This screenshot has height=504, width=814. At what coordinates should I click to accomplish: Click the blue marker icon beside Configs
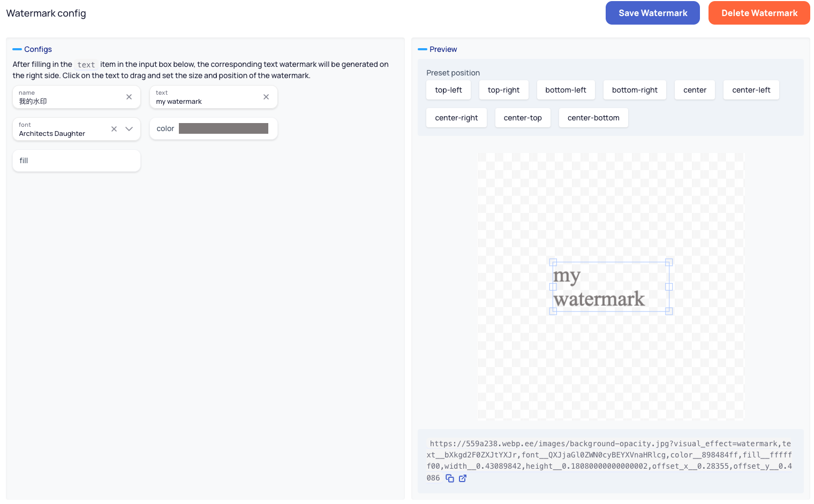[x=17, y=49]
